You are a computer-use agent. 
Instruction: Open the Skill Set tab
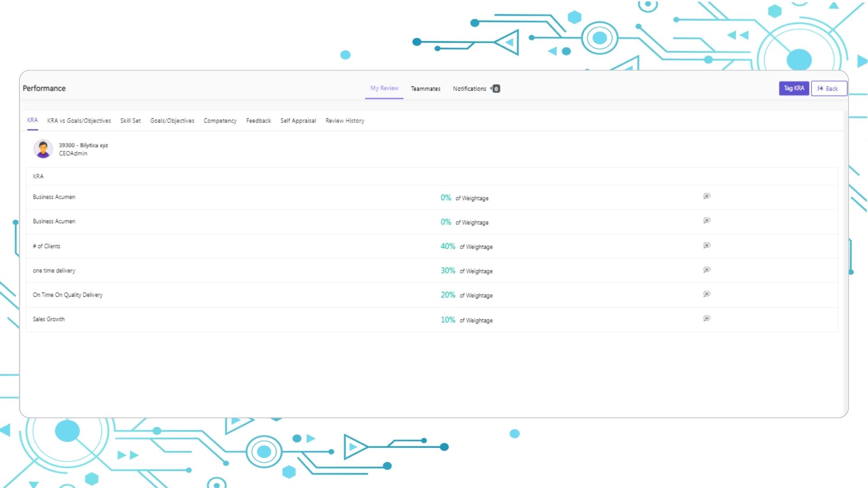click(x=130, y=121)
